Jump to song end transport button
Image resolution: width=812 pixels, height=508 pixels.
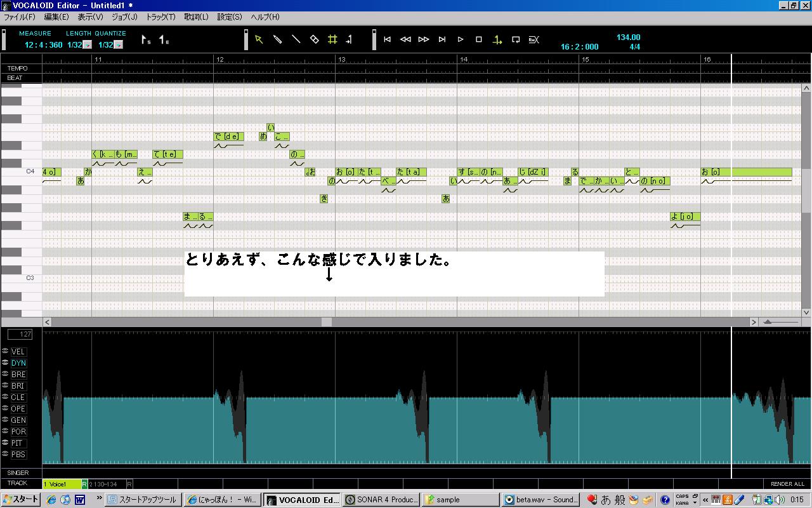click(442, 39)
